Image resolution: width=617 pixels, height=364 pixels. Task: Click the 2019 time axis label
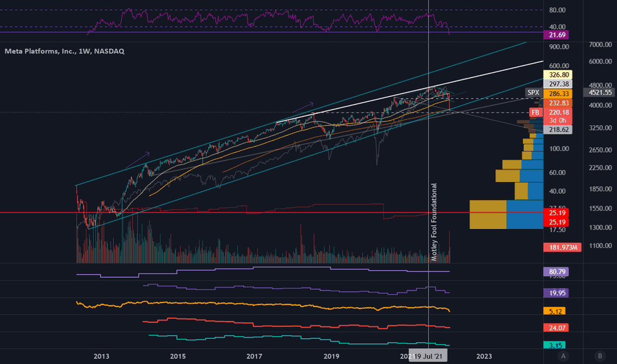pos(331,356)
